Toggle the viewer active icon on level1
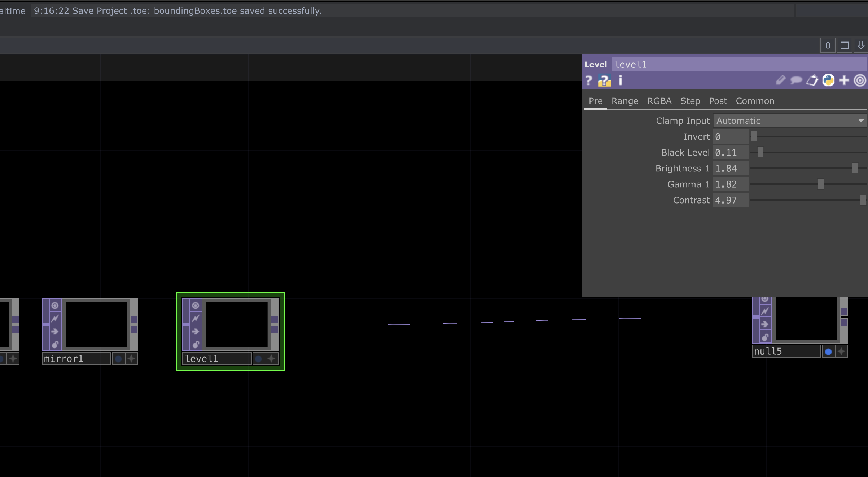The height and width of the screenshot is (477, 868). [x=196, y=306]
